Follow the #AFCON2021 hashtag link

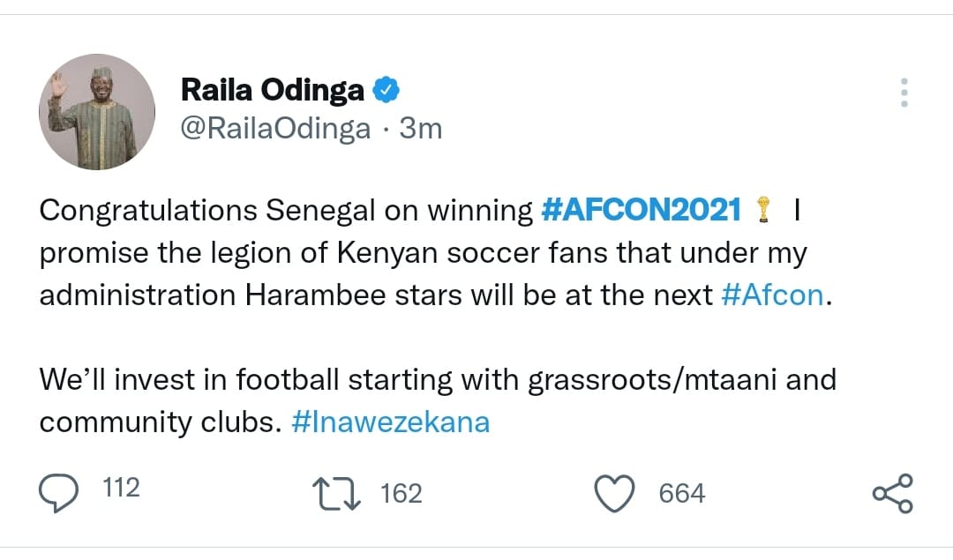(641, 209)
